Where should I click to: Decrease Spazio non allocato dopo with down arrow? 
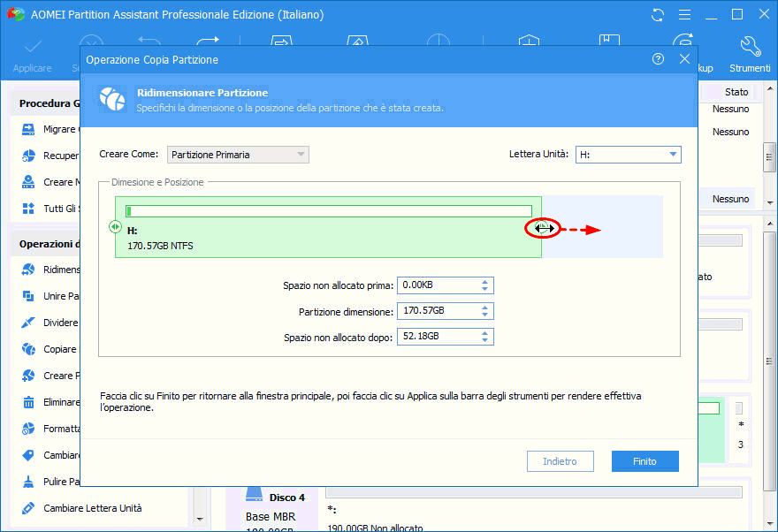[484, 340]
